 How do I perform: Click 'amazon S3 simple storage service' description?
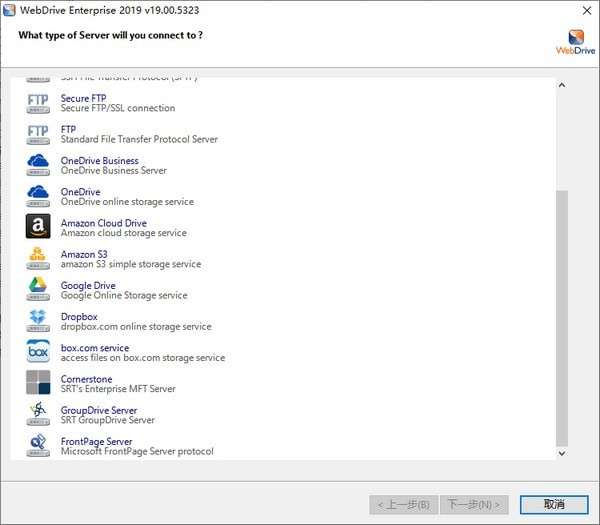[x=131, y=264]
